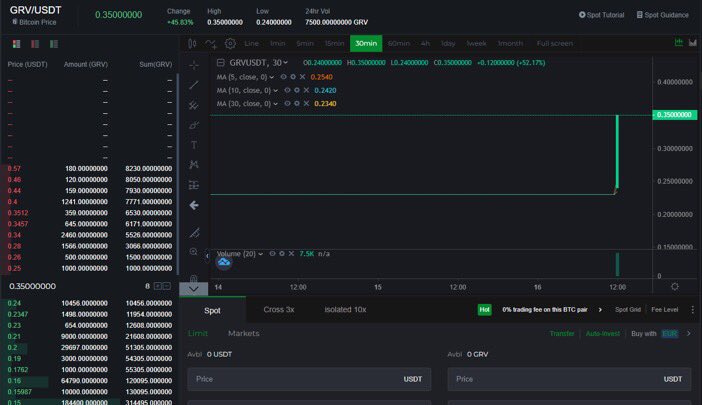
Task: Select the Text annotation tool
Action: point(193,145)
